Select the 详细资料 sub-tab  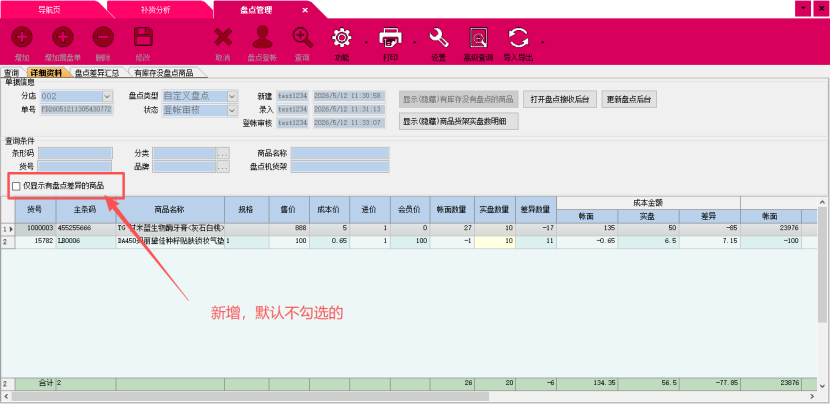[46, 73]
